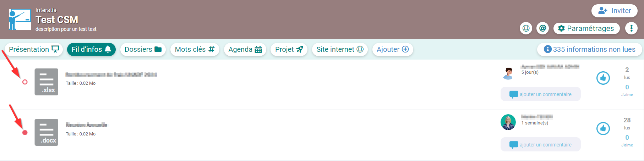Click the Inviter button
Image resolution: width=644 pixels, height=161 pixels.
coord(615,11)
